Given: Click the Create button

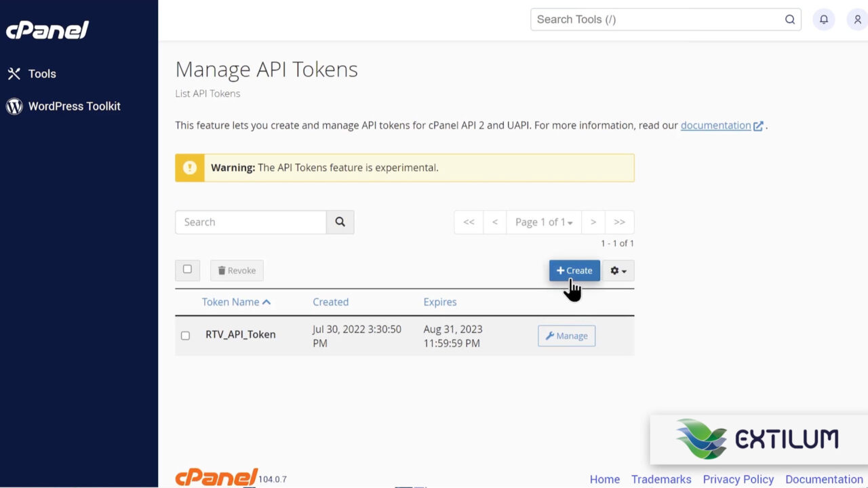Looking at the screenshot, I should click(574, 270).
